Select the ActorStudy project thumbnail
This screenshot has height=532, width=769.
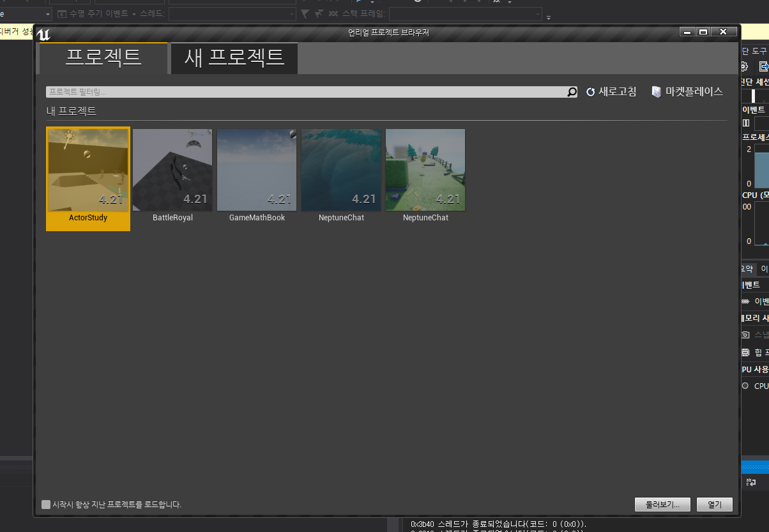tap(88, 170)
